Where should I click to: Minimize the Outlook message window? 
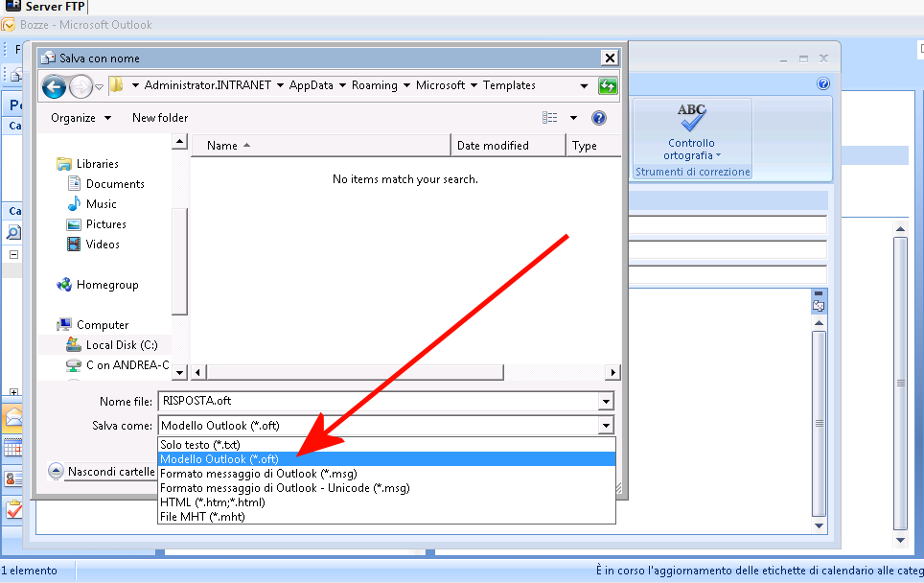pyautogui.click(x=783, y=58)
